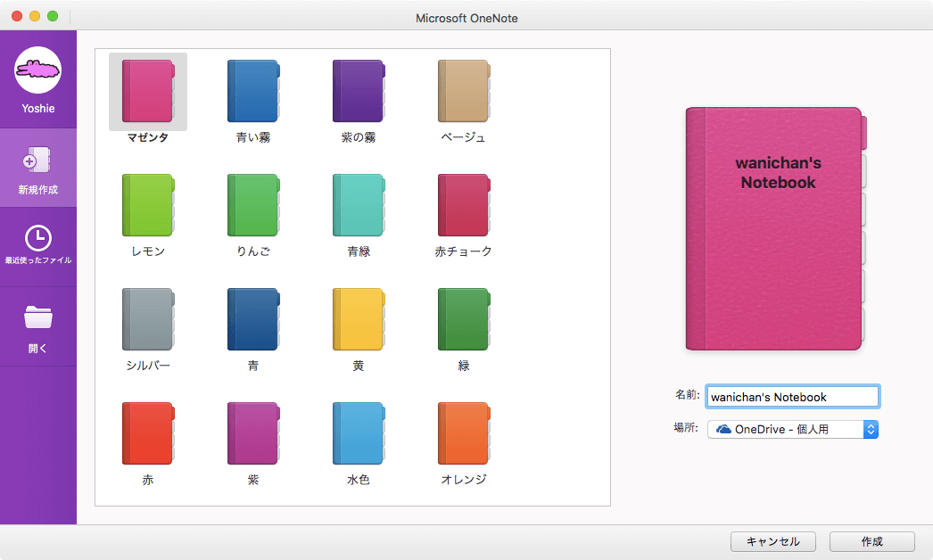Viewport: 933px width, 560px height.
Task: Select the 水色 light blue notebook icon
Action: click(x=359, y=434)
